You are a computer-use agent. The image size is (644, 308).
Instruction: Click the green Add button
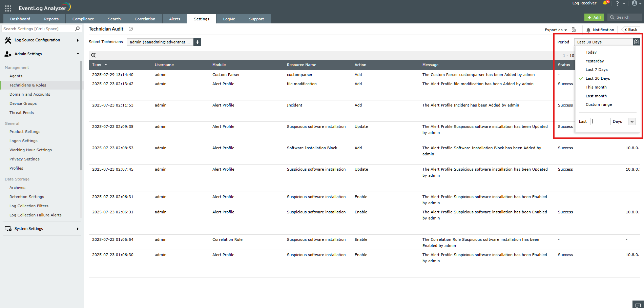click(594, 17)
